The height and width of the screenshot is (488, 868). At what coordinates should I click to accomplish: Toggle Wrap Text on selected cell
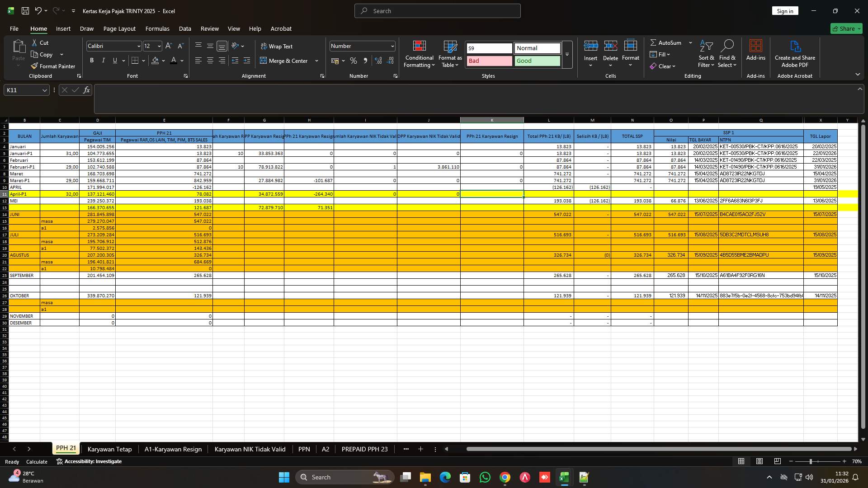[277, 46]
